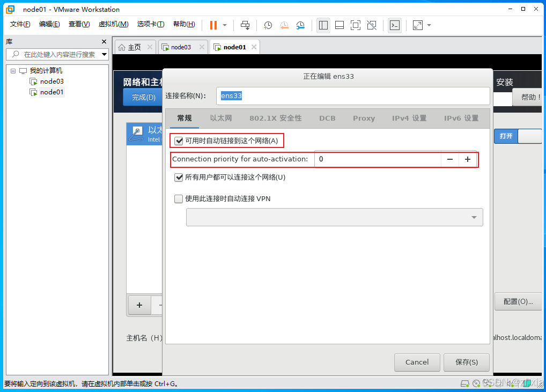Screen dimensions: 546x392
Task: Open the library search filter dropdown
Action: [104, 54]
